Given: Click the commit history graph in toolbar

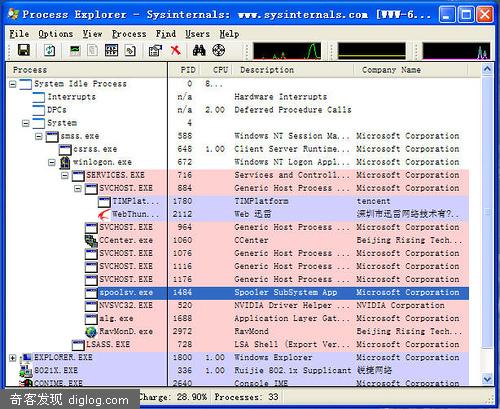Looking at the screenshot, I should (x=372, y=51).
